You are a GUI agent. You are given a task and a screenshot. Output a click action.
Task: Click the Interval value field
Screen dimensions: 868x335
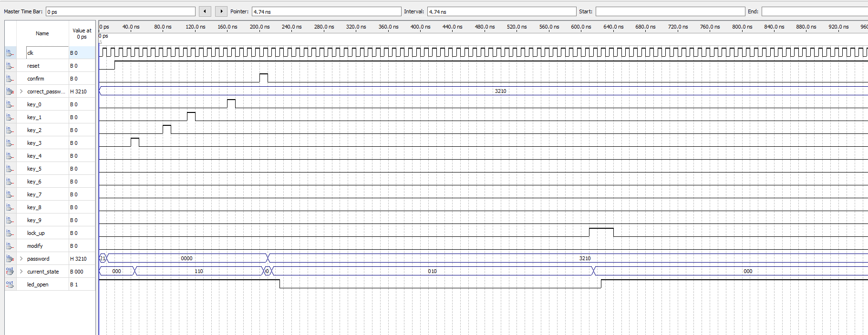(x=502, y=11)
